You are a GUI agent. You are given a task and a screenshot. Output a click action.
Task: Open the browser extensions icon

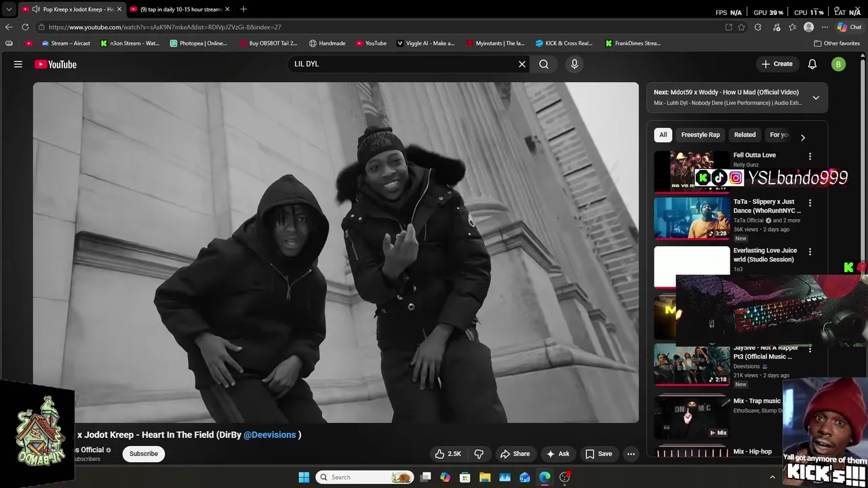(x=758, y=27)
